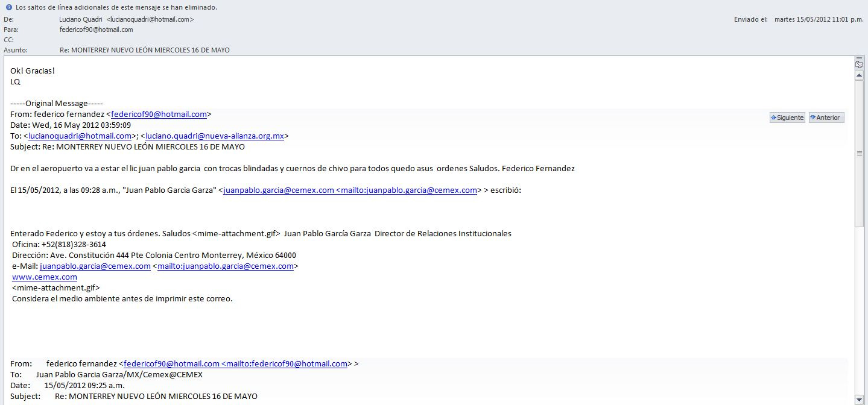Image resolution: width=868 pixels, height=405 pixels.
Task: Go to previous message with Anterior
Action: [x=826, y=118]
